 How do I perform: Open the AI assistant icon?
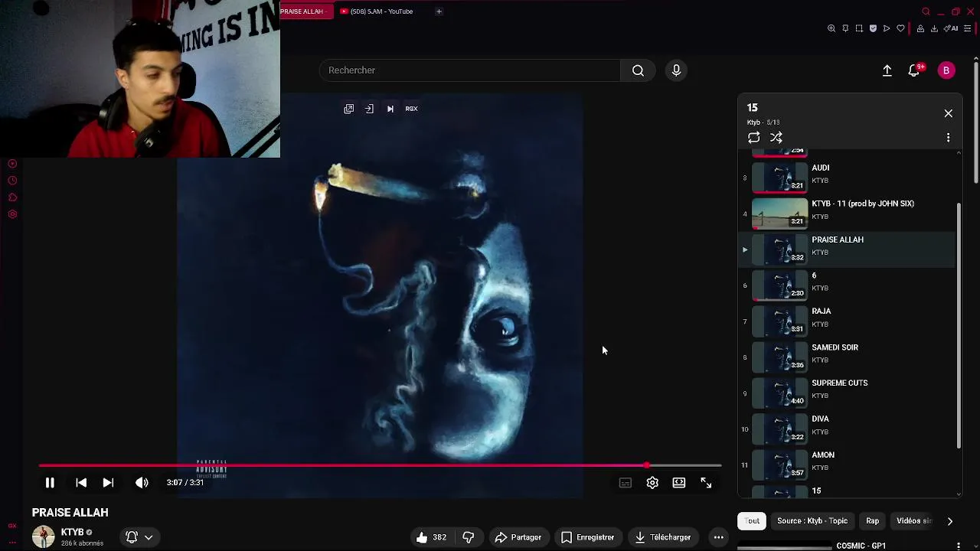coord(952,28)
